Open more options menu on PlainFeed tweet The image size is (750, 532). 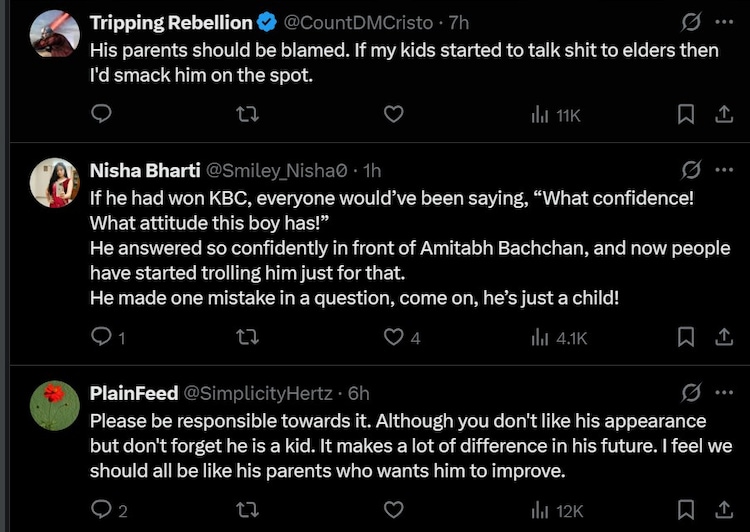click(723, 393)
